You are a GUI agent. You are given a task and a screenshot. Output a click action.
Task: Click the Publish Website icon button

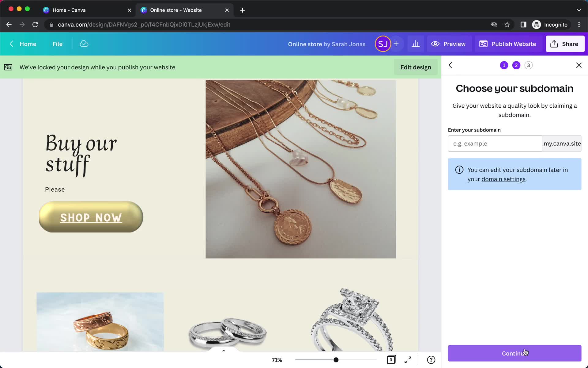click(484, 44)
